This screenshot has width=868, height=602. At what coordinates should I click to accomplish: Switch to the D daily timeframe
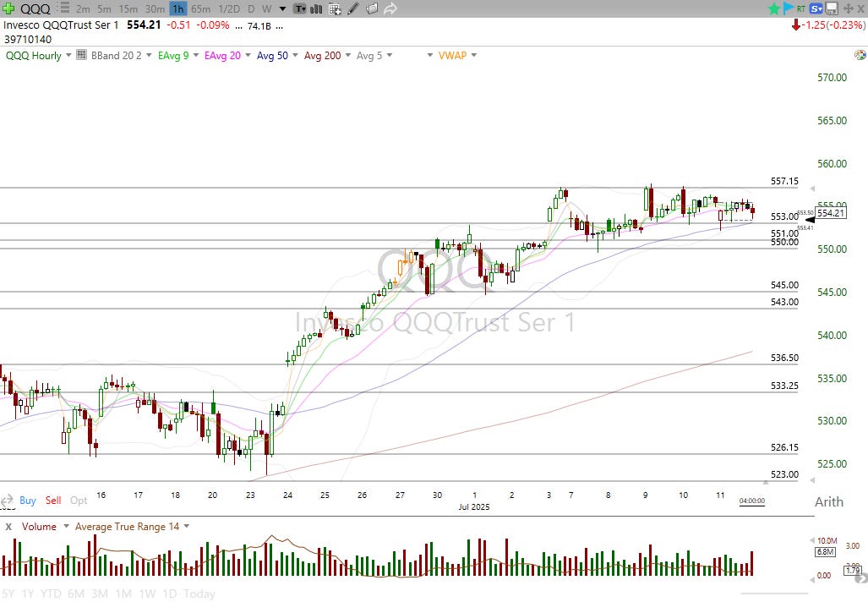tap(251, 8)
